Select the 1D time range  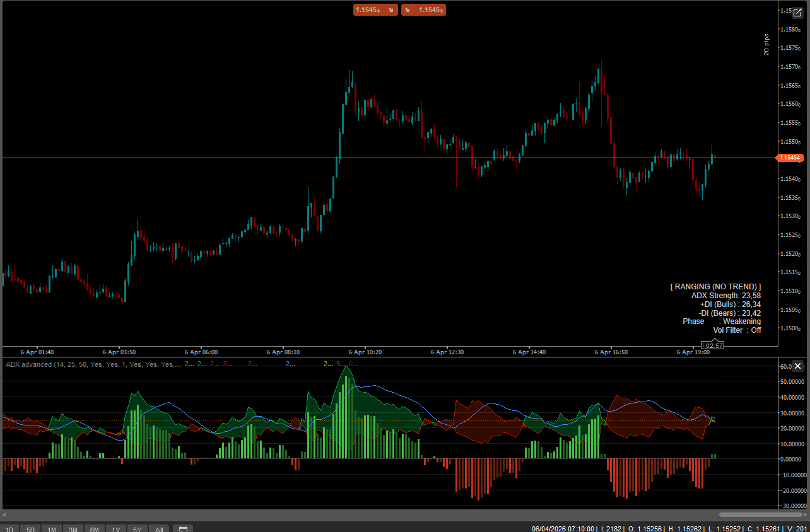point(9,529)
